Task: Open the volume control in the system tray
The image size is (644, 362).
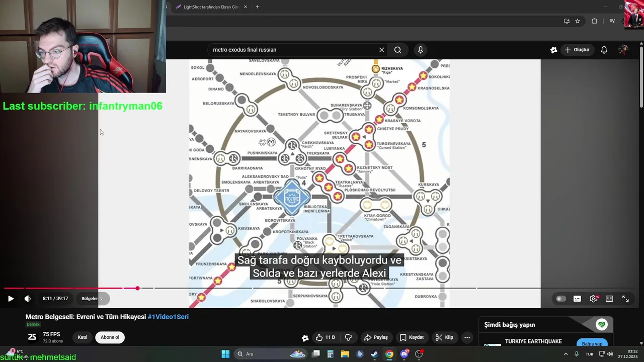Action: (x=610, y=354)
